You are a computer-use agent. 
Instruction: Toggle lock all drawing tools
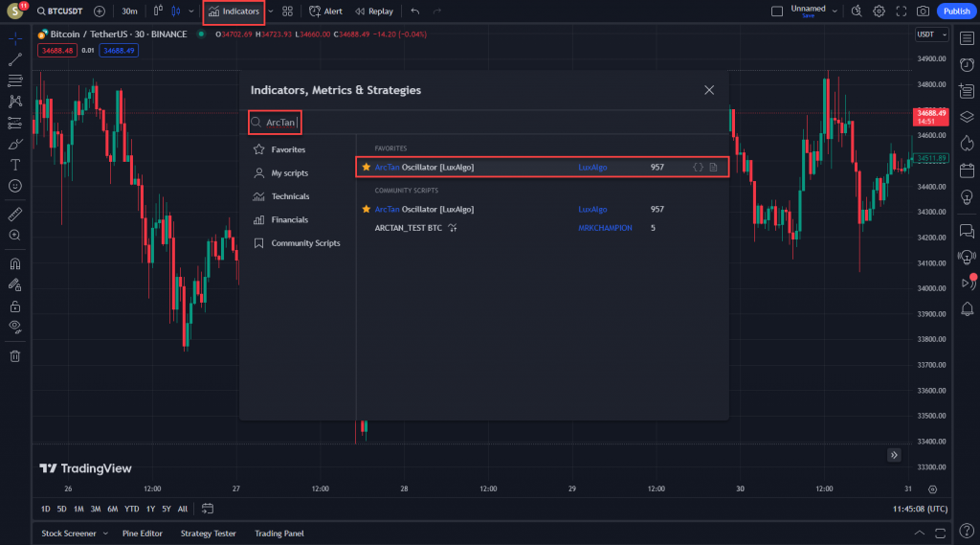pos(15,306)
